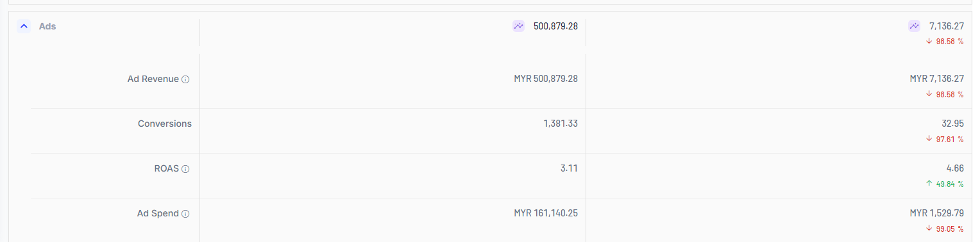Click the ROAS info icon
Viewport: 980px width, 242px height.
click(x=185, y=169)
